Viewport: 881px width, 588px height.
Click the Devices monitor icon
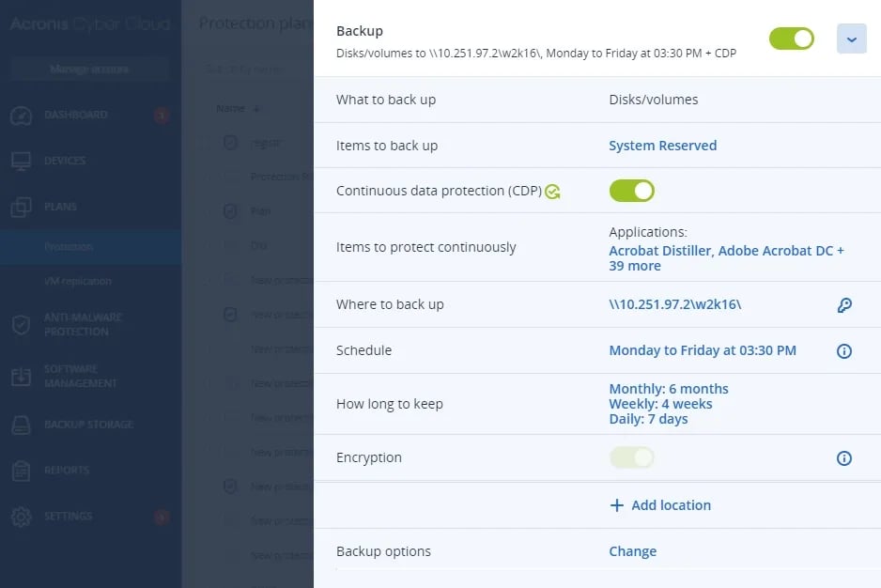[x=22, y=162]
